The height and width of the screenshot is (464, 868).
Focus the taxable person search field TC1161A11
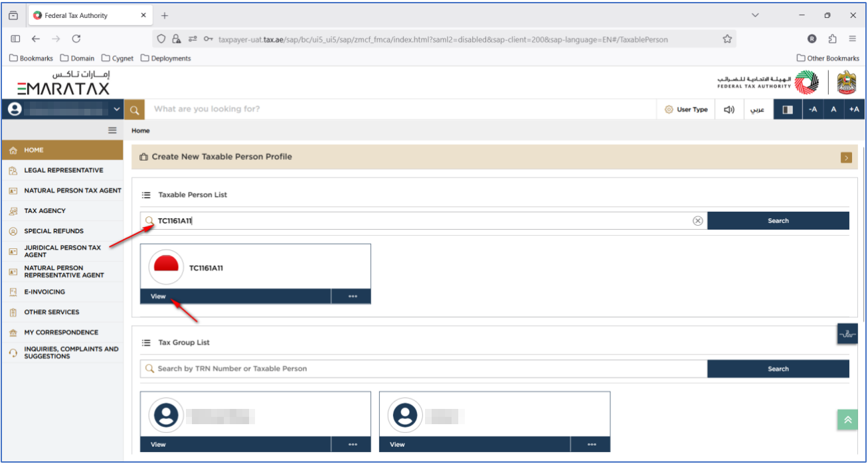[x=424, y=221]
